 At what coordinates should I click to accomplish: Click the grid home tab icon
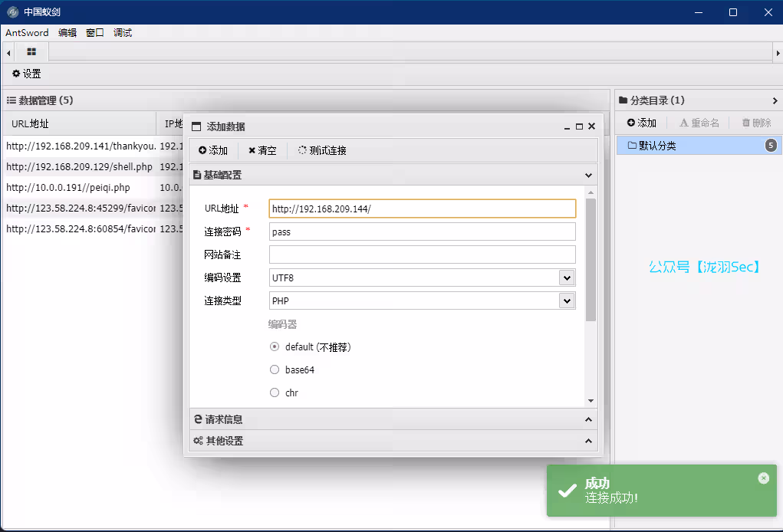(x=31, y=52)
